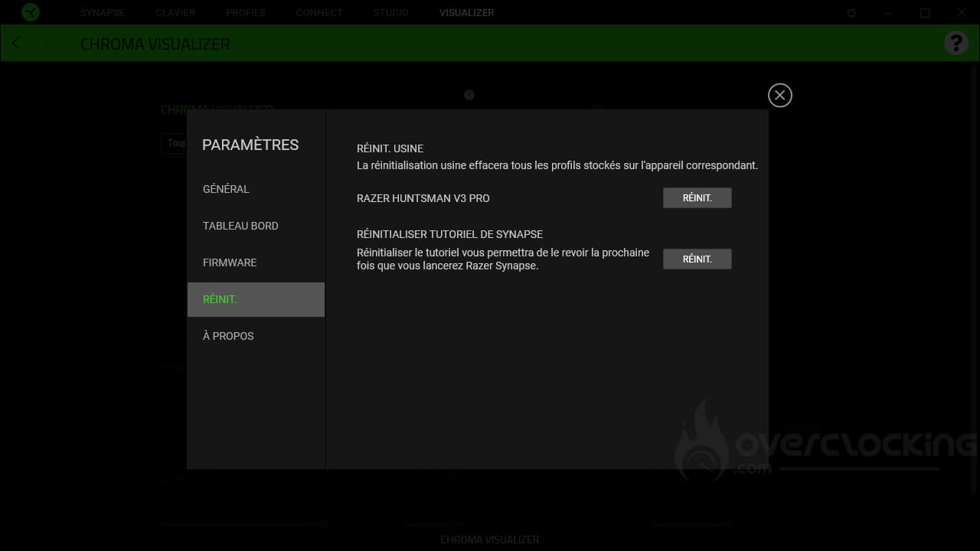Open the Firmware settings section

tap(256, 262)
